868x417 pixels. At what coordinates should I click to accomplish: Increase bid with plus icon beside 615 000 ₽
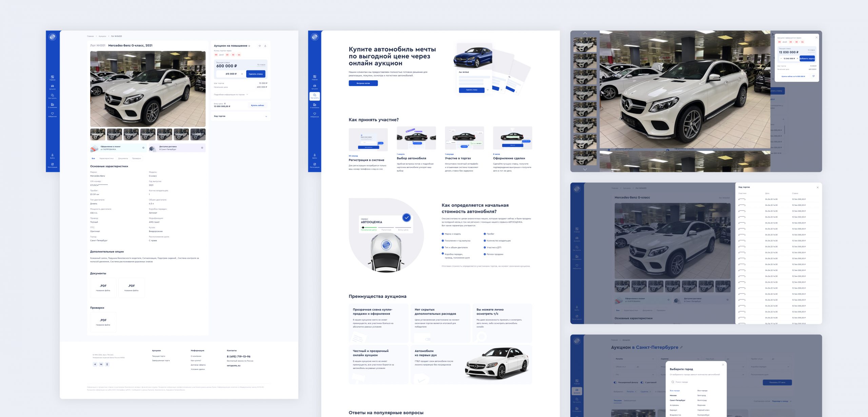point(242,74)
